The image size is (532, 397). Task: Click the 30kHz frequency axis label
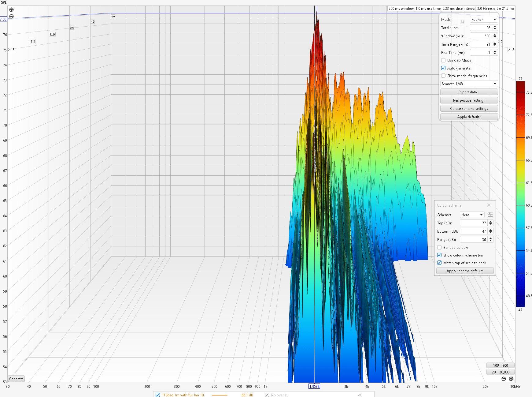[515, 386]
